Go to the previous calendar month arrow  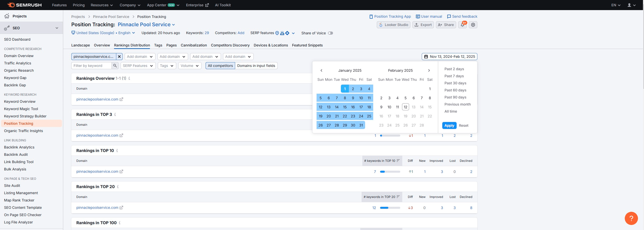pos(321,70)
